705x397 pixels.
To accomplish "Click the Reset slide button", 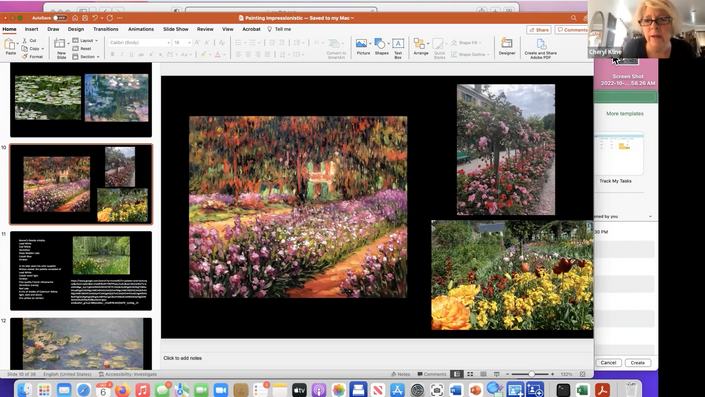I will (x=82, y=49).
